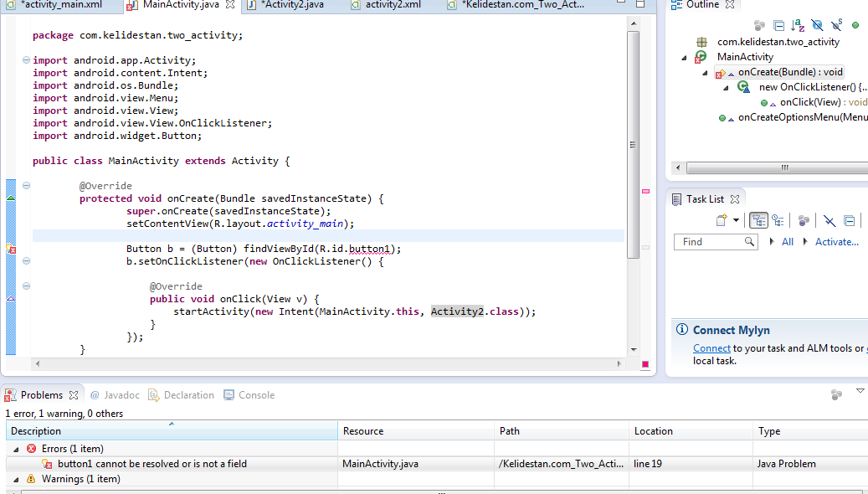The height and width of the screenshot is (494, 868).
Task: Open the Problems view menu triangle
Action: (x=860, y=391)
